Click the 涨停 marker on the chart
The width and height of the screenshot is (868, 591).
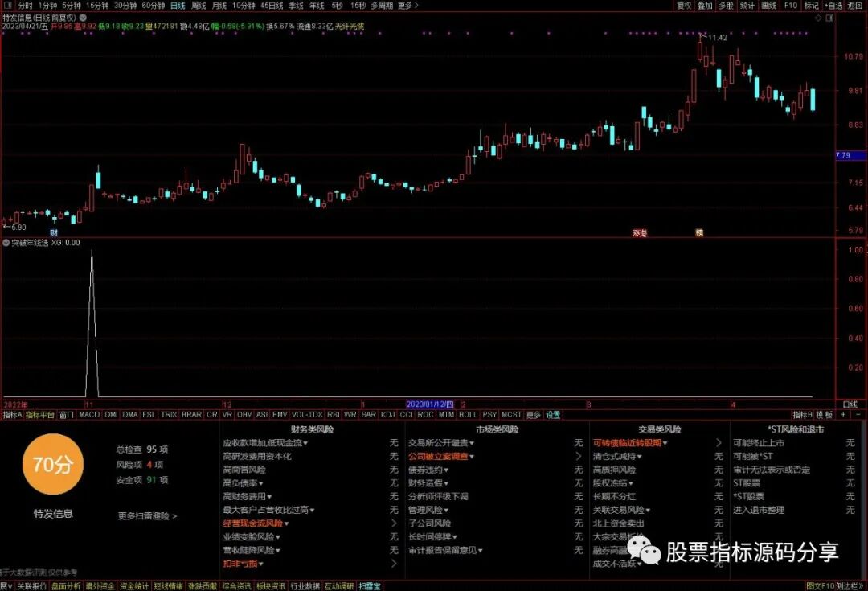tap(640, 233)
